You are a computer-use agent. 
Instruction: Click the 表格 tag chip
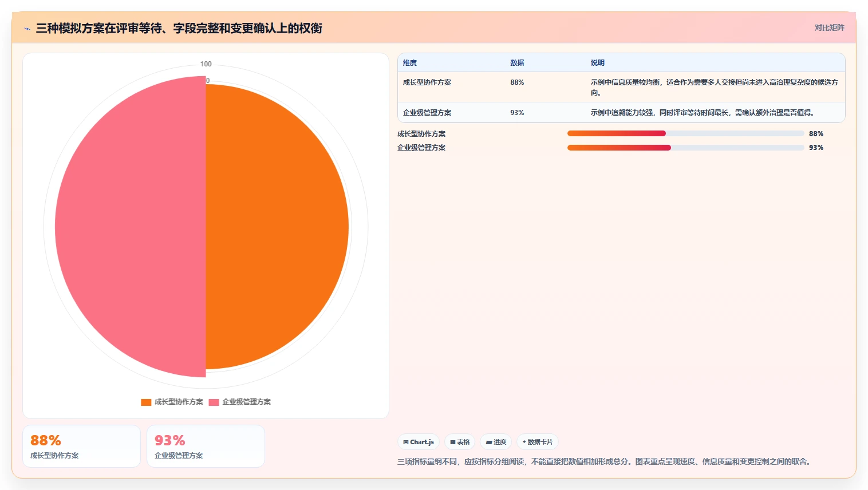[460, 442]
